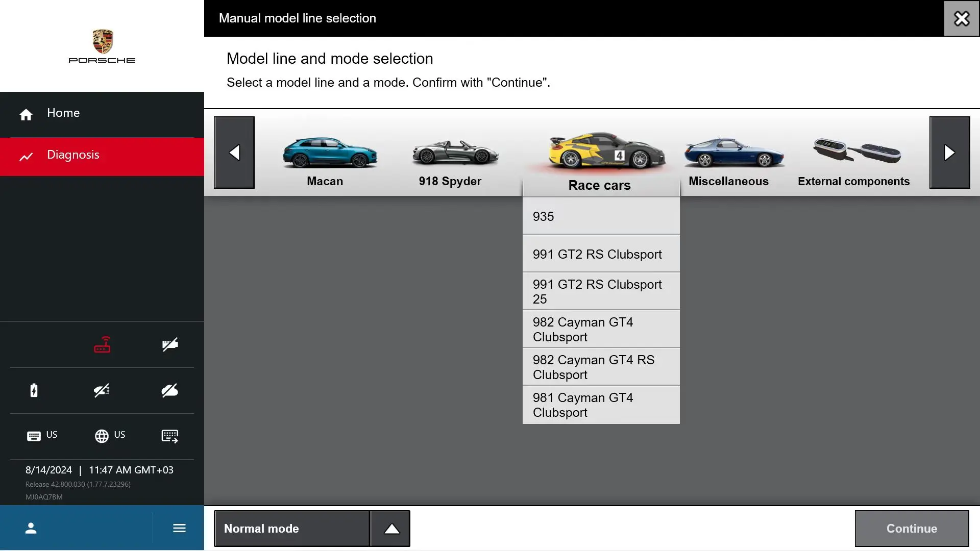Click the Continue button

[912, 529]
